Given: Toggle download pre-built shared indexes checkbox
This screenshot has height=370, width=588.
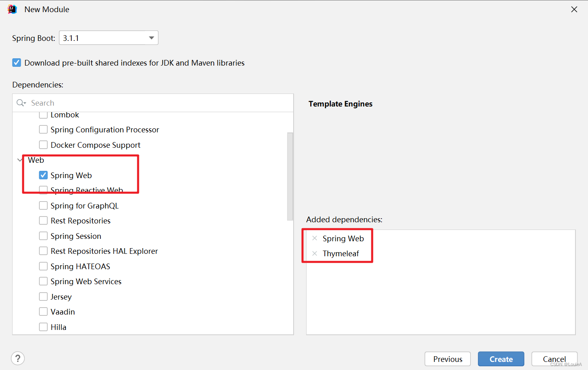Looking at the screenshot, I should pos(17,63).
